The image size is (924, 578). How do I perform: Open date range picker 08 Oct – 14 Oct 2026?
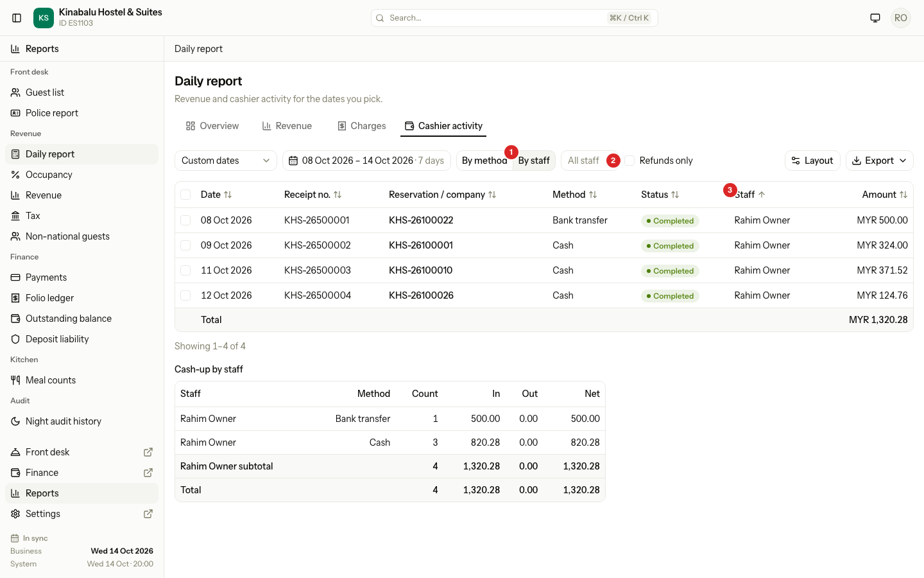366,161
